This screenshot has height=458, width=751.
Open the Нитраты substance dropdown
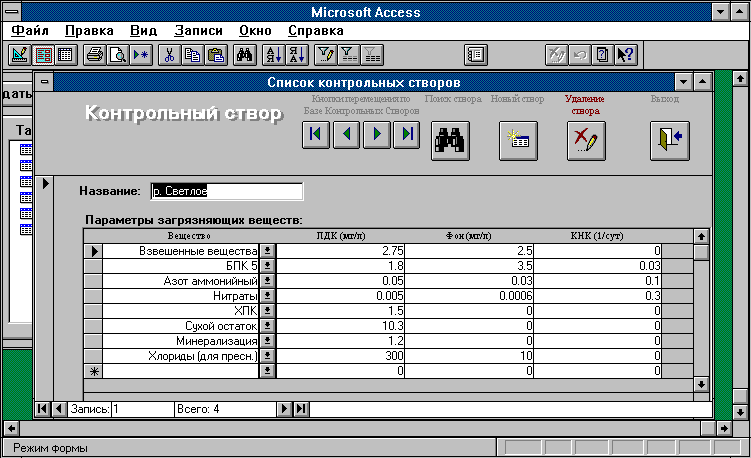(x=267, y=296)
